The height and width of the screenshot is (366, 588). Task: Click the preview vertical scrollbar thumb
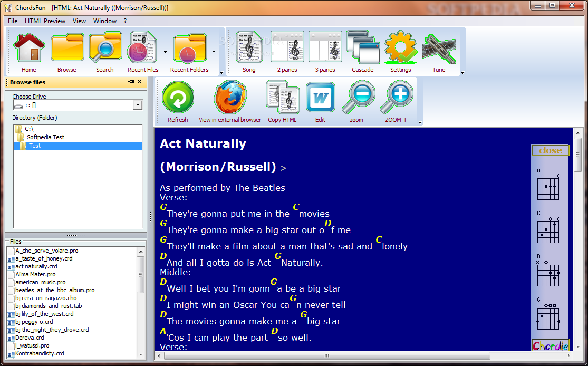pos(578,154)
